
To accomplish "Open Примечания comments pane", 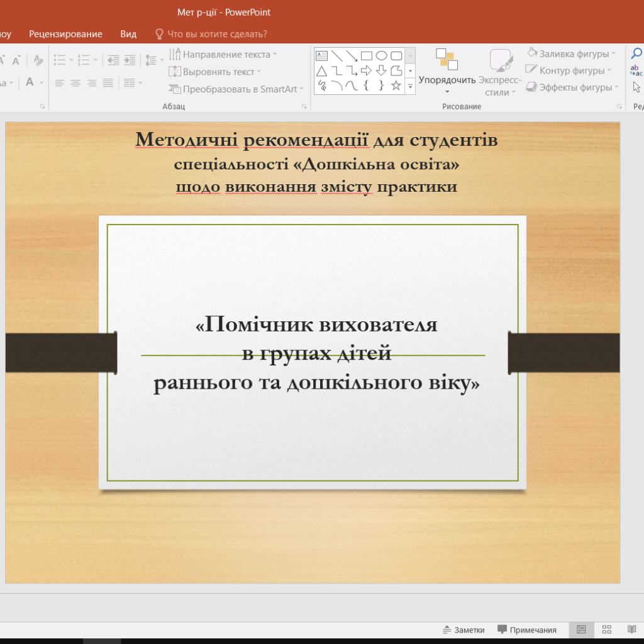I will [x=527, y=630].
